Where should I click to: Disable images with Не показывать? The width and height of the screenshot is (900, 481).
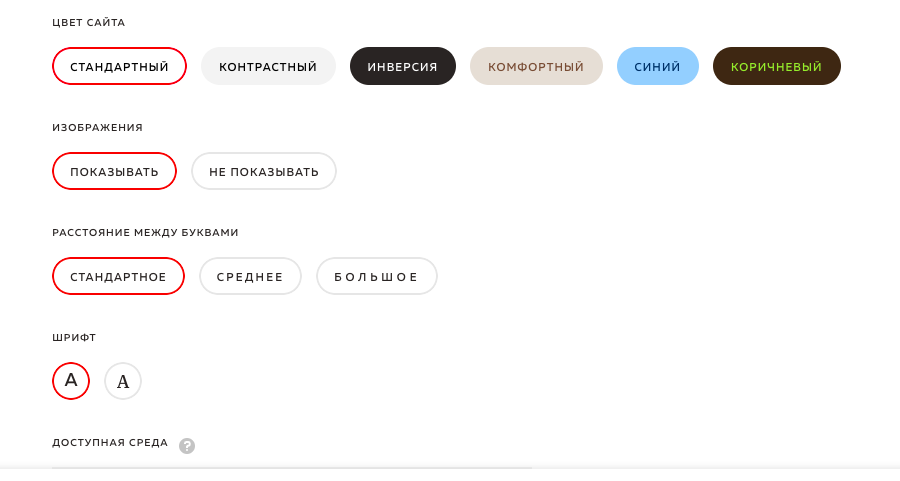(264, 171)
